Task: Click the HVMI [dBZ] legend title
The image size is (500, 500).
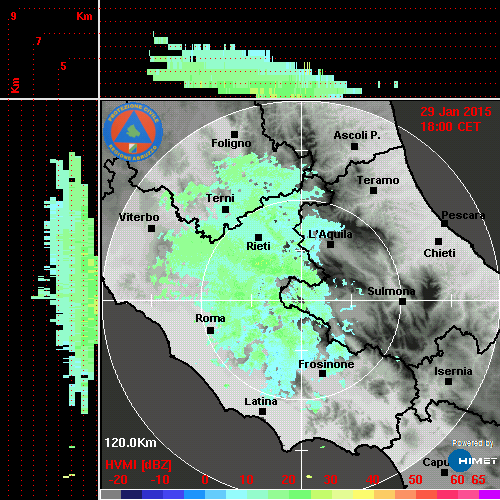Action: [x=138, y=465]
